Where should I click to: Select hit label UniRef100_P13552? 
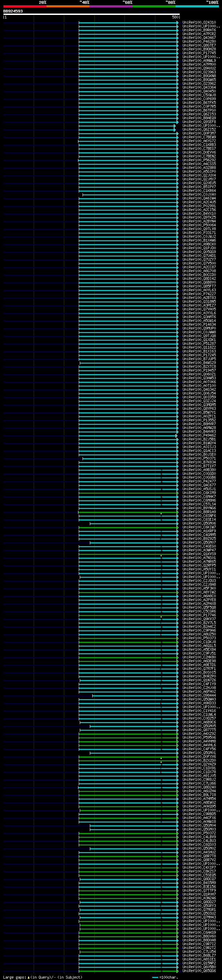click(x=199, y=420)
